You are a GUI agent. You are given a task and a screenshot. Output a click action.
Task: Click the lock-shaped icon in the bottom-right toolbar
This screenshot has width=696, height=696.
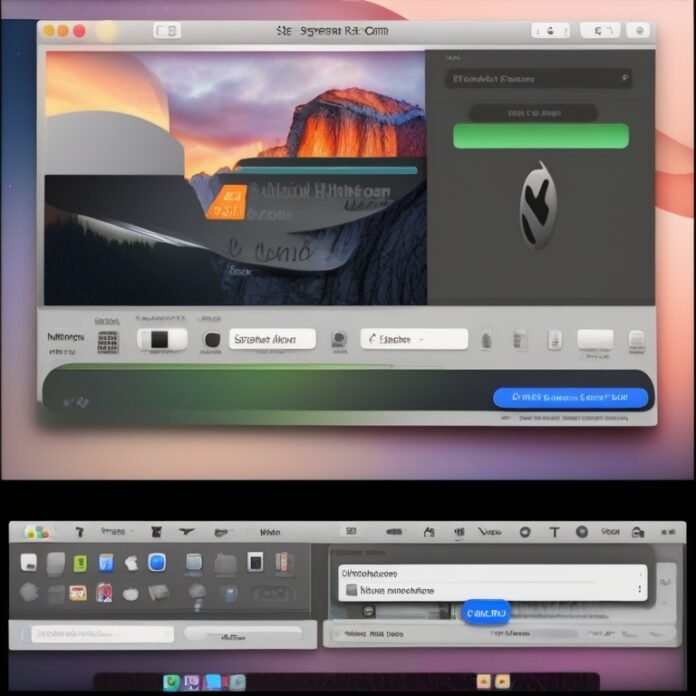[638, 532]
